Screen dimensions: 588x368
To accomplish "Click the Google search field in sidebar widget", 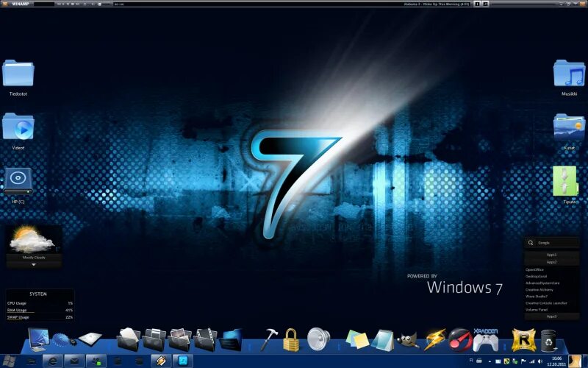I will tap(551, 243).
